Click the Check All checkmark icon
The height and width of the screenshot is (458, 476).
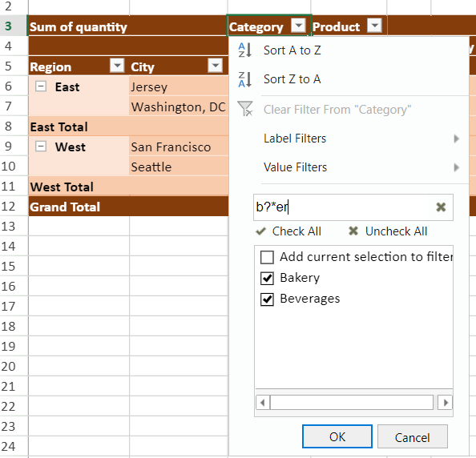(x=260, y=231)
